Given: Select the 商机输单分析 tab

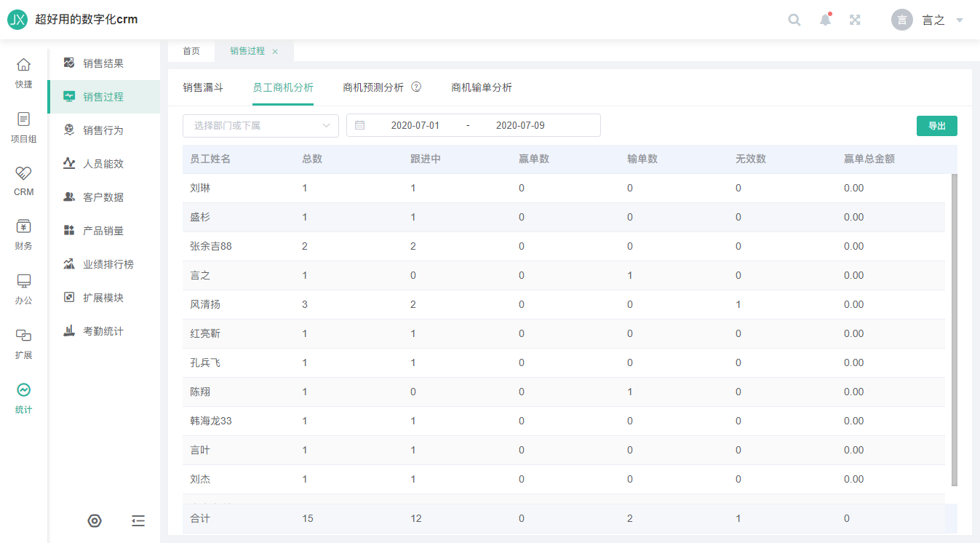Looking at the screenshot, I should pyautogui.click(x=482, y=87).
